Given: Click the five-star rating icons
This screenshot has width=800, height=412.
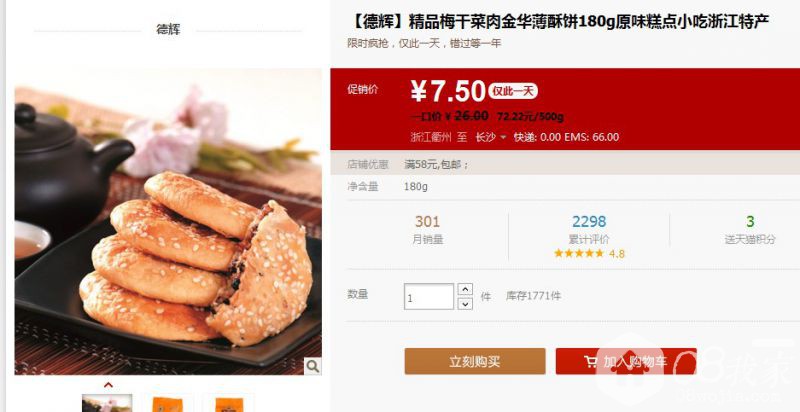Looking at the screenshot, I should [x=579, y=253].
